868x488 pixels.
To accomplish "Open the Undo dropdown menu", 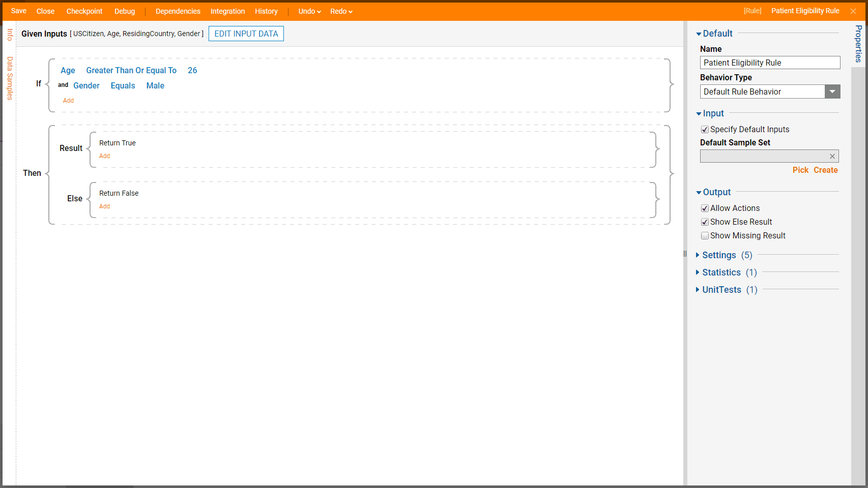I will coord(309,11).
